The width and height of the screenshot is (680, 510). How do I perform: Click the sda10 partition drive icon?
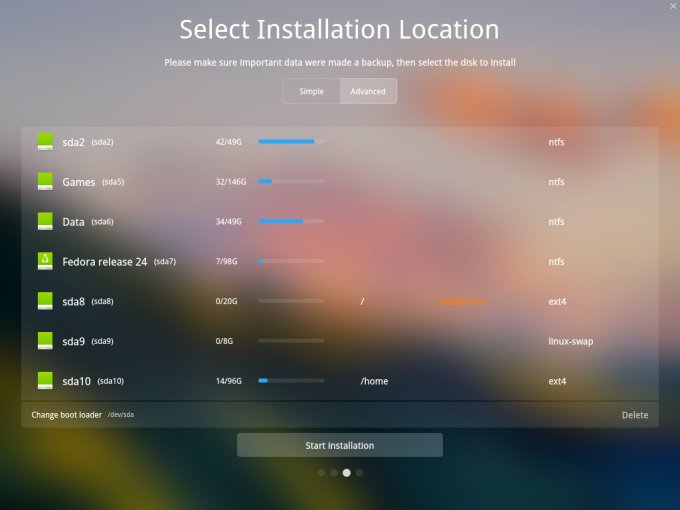tap(45, 381)
